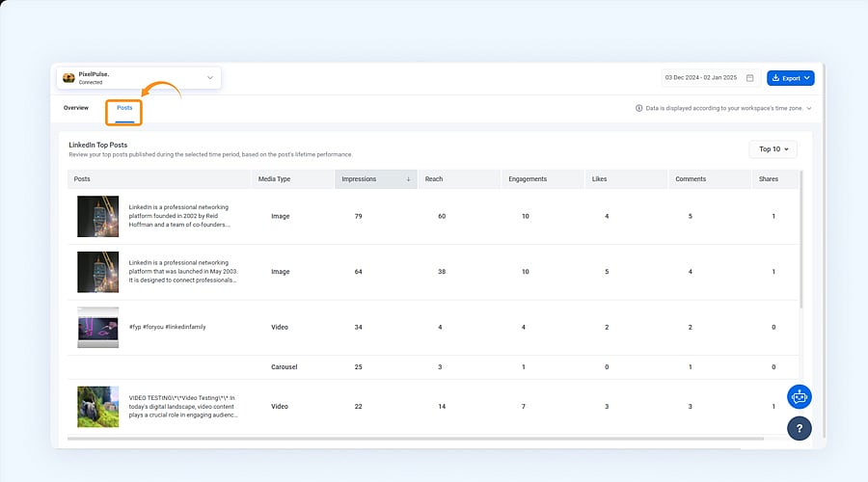Switch to the Overview tab
Screen dimensions: 868x482
point(76,108)
